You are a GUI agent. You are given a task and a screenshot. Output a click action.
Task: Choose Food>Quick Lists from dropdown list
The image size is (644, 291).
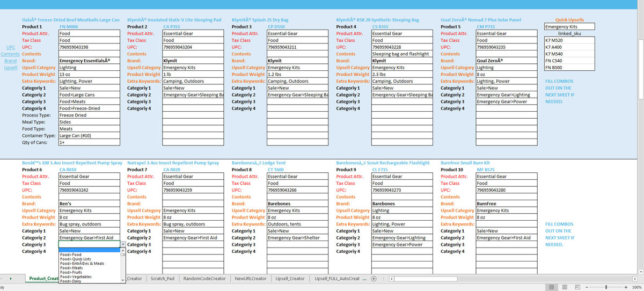[90, 259]
